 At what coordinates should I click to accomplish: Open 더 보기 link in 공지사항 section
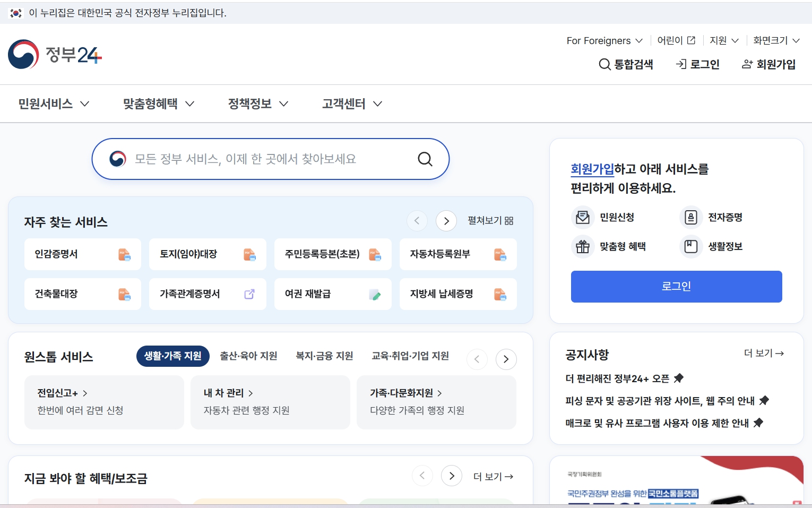click(x=763, y=353)
